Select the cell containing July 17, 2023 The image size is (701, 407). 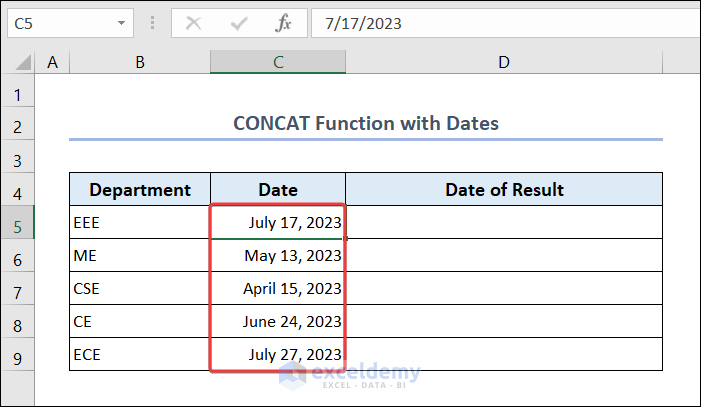click(278, 223)
